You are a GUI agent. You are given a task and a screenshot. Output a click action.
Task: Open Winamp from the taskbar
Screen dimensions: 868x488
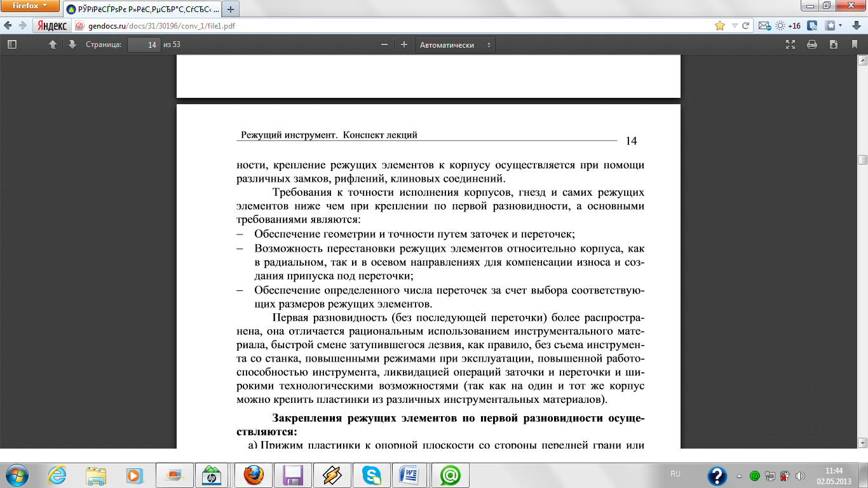[332, 475]
